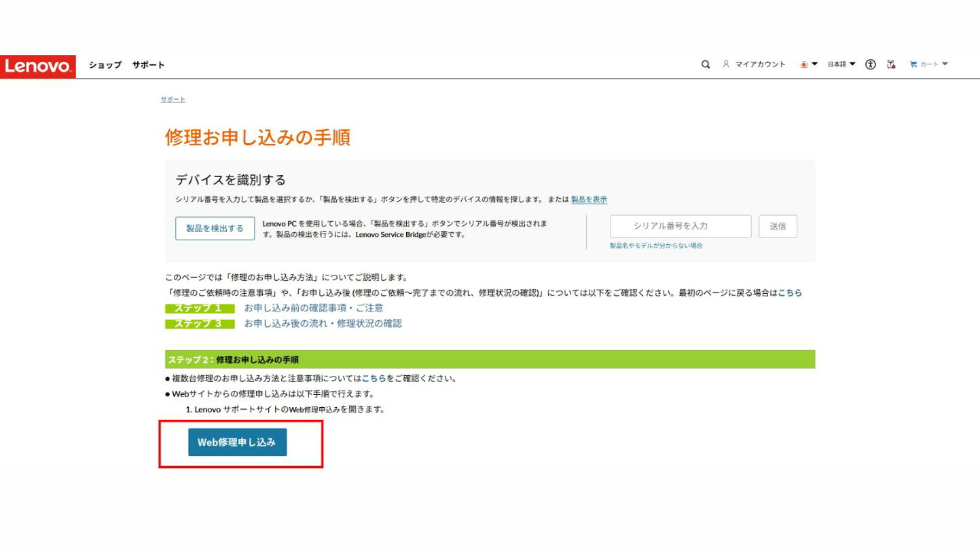The image size is (980, 551).
Task: Click the My Account person icon
Action: click(726, 64)
